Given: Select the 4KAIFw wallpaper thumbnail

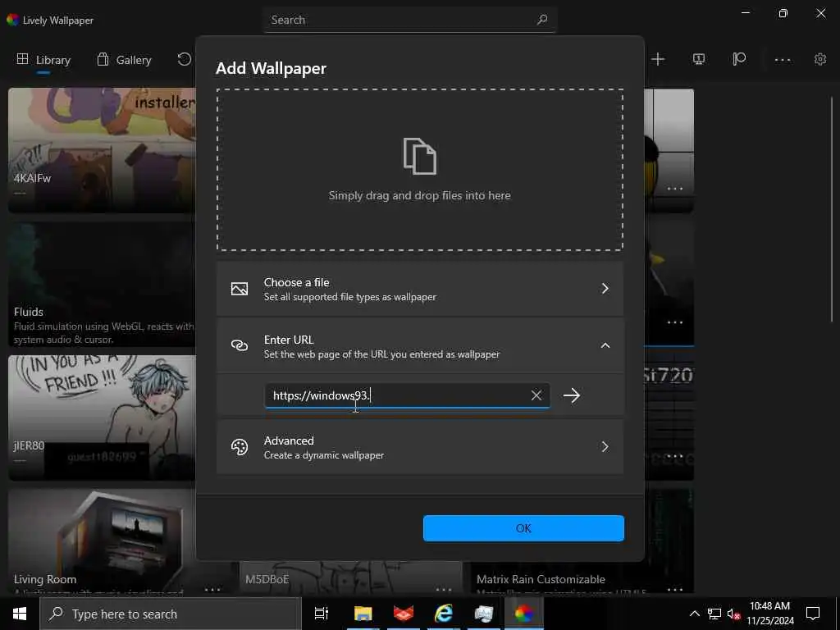Looking at the screenshot, I should pos(102,150).
